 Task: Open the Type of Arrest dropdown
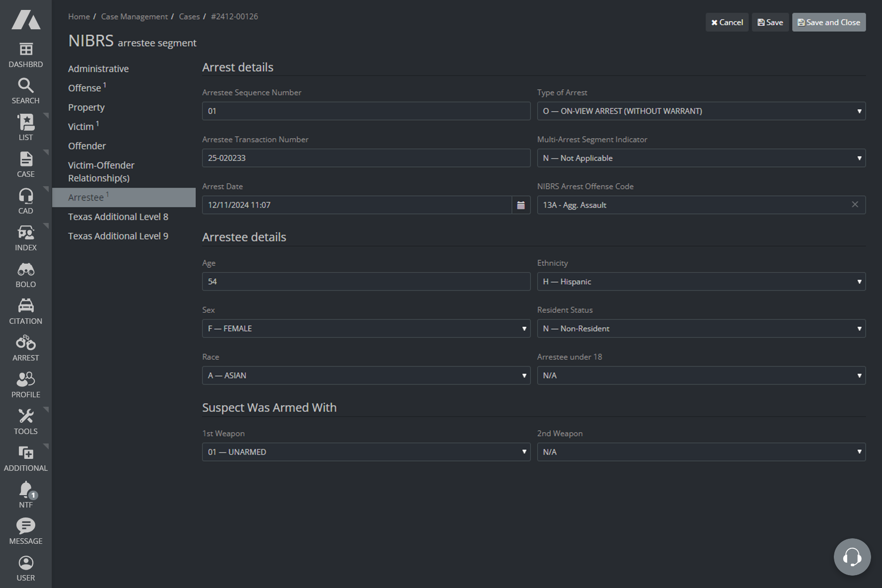[x=701, y=111]
